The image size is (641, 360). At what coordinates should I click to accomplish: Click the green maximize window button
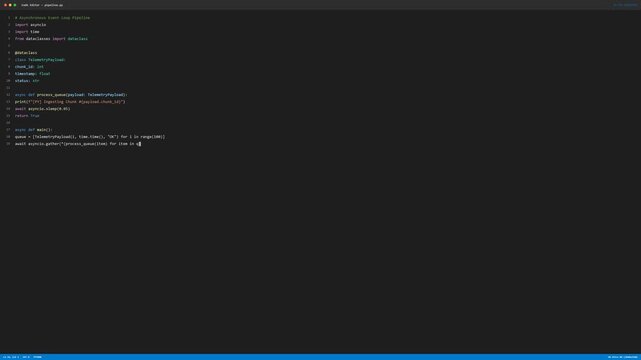(x=15, y=5)
